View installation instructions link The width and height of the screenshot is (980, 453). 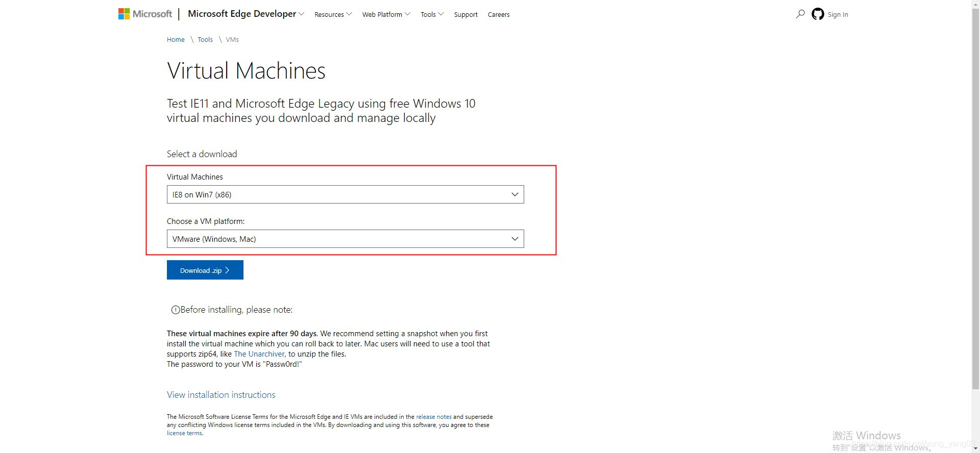[x=221, y=395]
